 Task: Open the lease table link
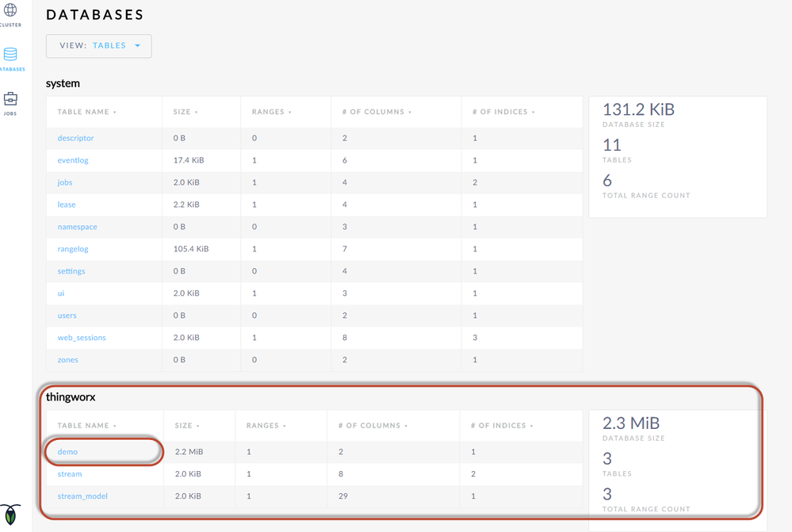pyautogui.click(x=67, y=205)
